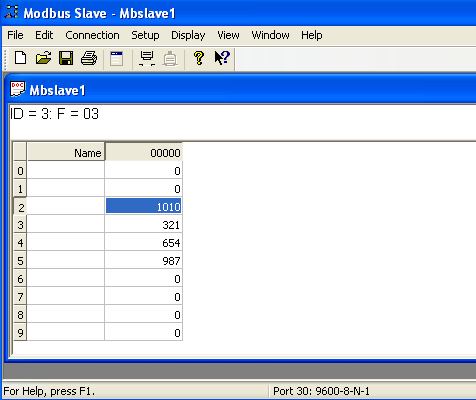476x400 pixels.
Task: Save using the floppy disk icon
Action: (x=66, y=58)
